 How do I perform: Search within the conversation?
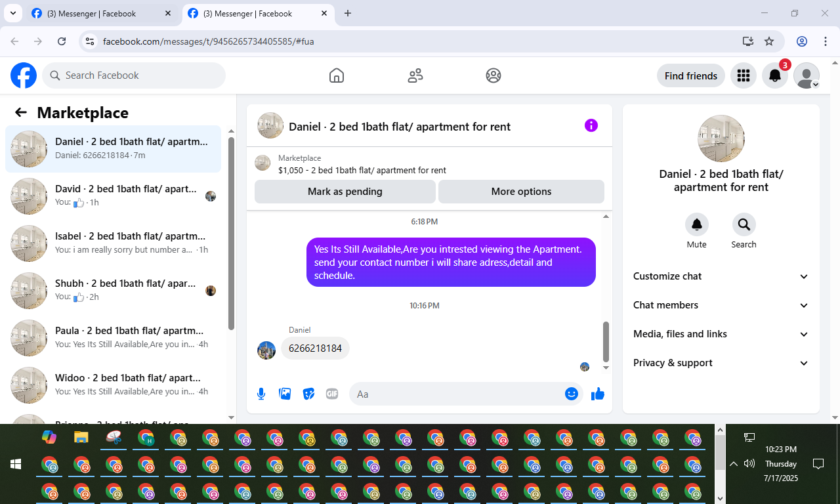point(744,225)
